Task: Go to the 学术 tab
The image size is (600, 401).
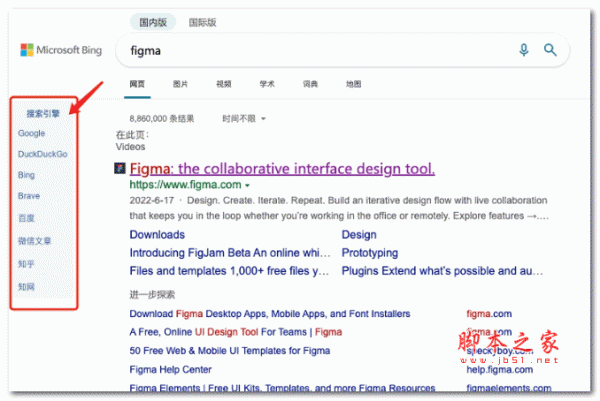Action: coord(267,84)
